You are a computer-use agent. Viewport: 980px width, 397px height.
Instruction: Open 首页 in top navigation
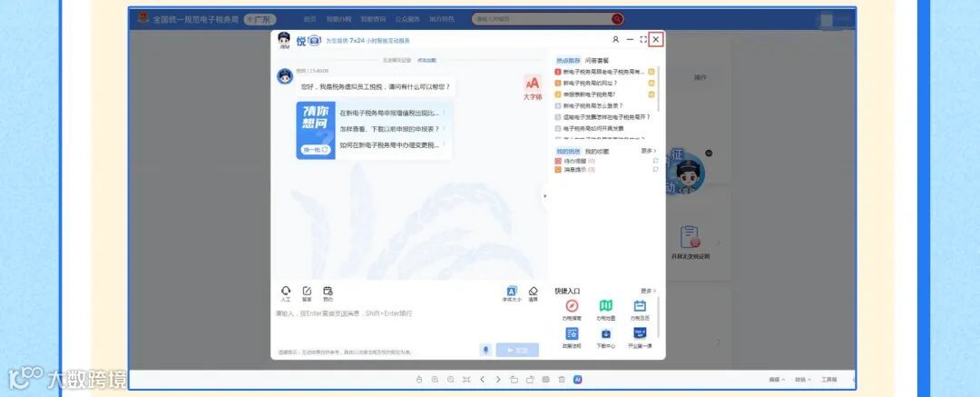click(309, 19)
